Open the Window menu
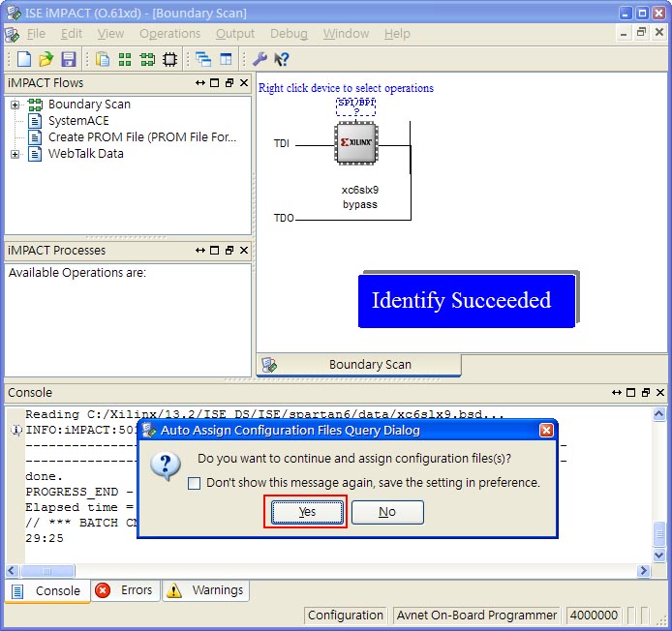The width and height of the screenshot is (672, 631). coord(346,34)
